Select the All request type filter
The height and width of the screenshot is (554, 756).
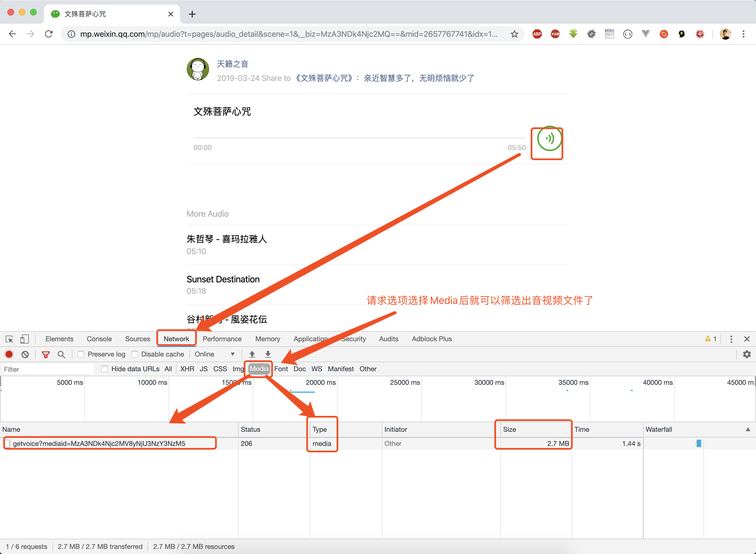(x=168, y=369)
